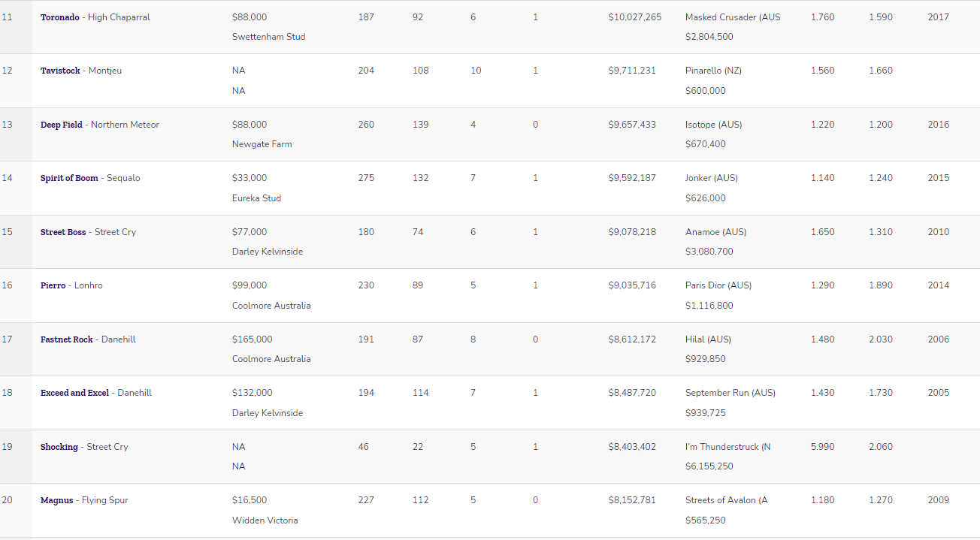Click Swettenham Stud farm name
Screen dimensions: 980x540
(268, 37)
